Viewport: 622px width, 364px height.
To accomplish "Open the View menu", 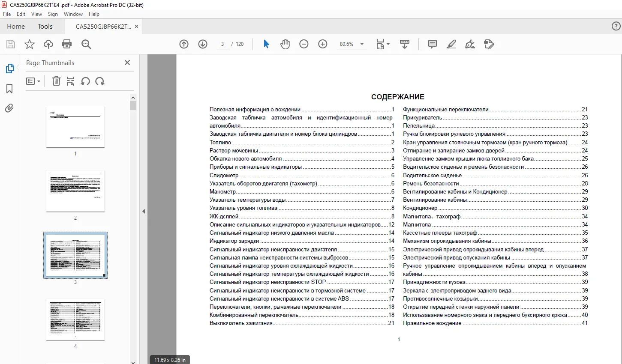I will click(x=36, y=14).
